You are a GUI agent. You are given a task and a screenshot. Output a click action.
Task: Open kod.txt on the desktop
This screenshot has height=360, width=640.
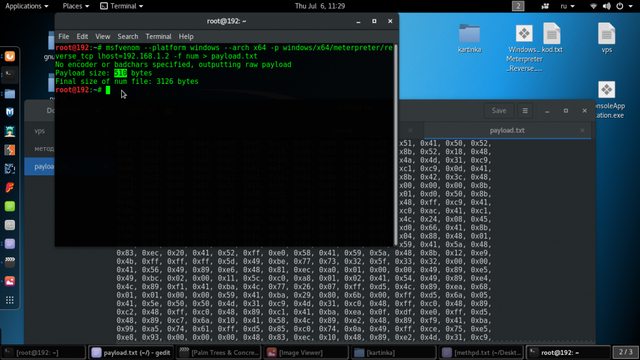tap(552, 38)
